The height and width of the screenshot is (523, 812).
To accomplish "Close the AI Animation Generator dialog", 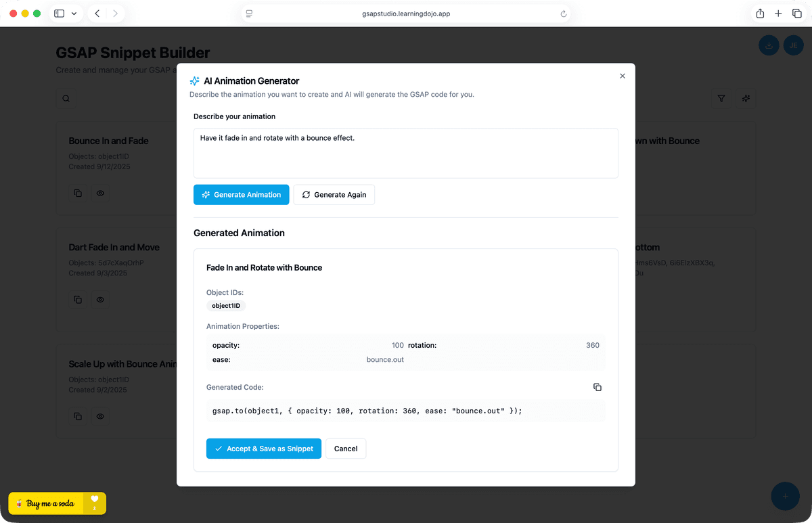I will tap(623, 76).
